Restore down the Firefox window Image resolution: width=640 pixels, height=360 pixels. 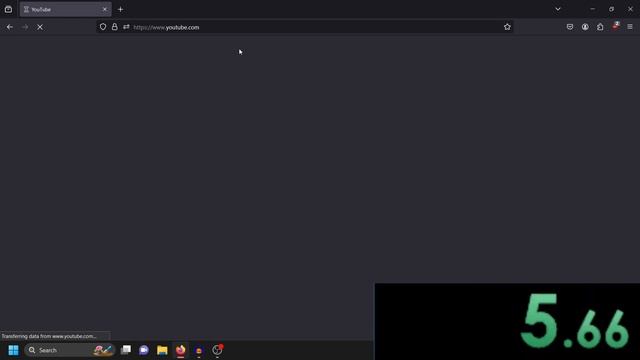611,9
